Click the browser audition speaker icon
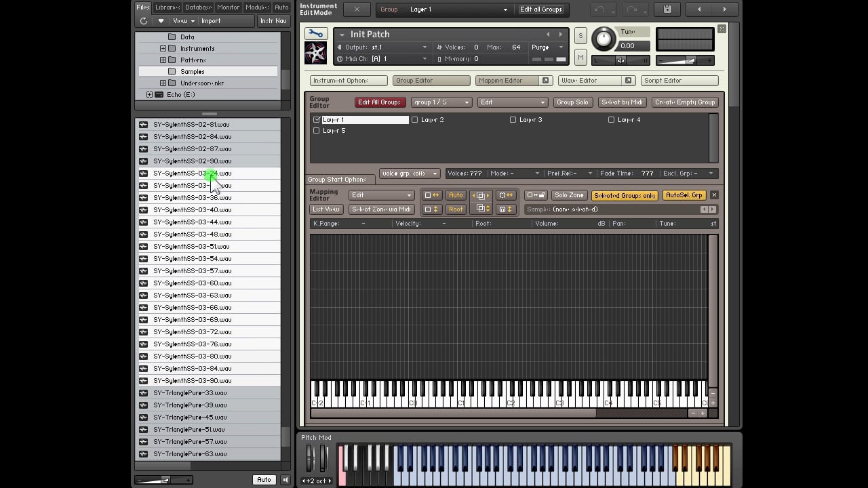The width and height of the screenshot is (868, 488). (x=285, y=480)
